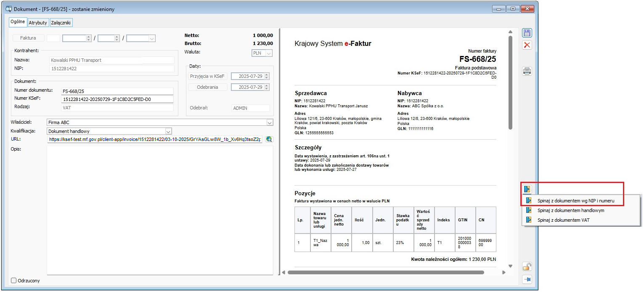Toggle the Odrzucony checkbox
644x292 pixels.
14,281
